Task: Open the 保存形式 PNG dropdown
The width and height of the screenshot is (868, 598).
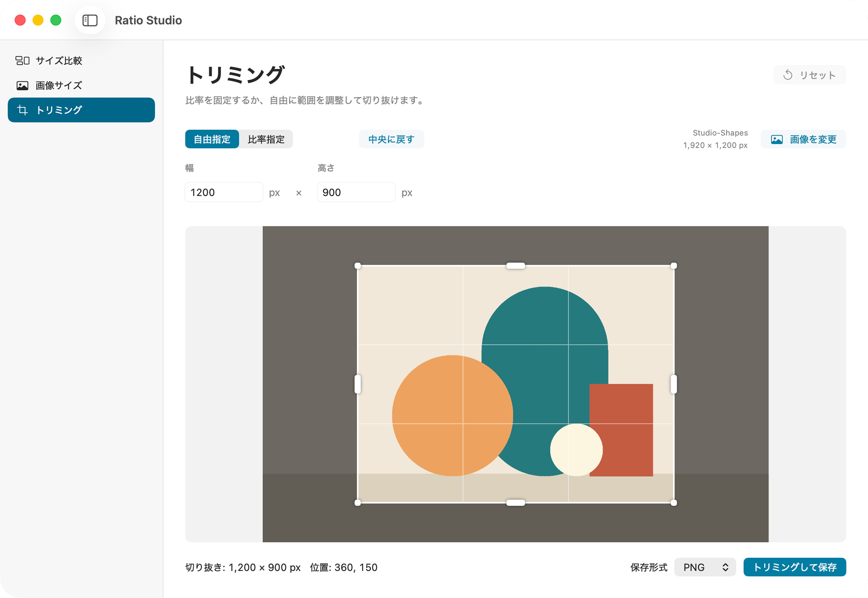Action: point(705,567)
